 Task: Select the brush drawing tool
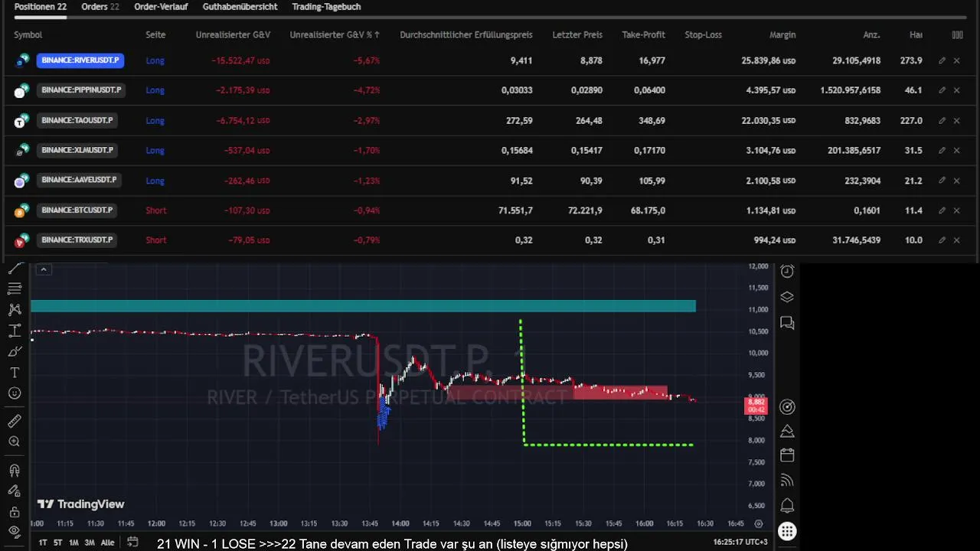click(x=15, y=351)
